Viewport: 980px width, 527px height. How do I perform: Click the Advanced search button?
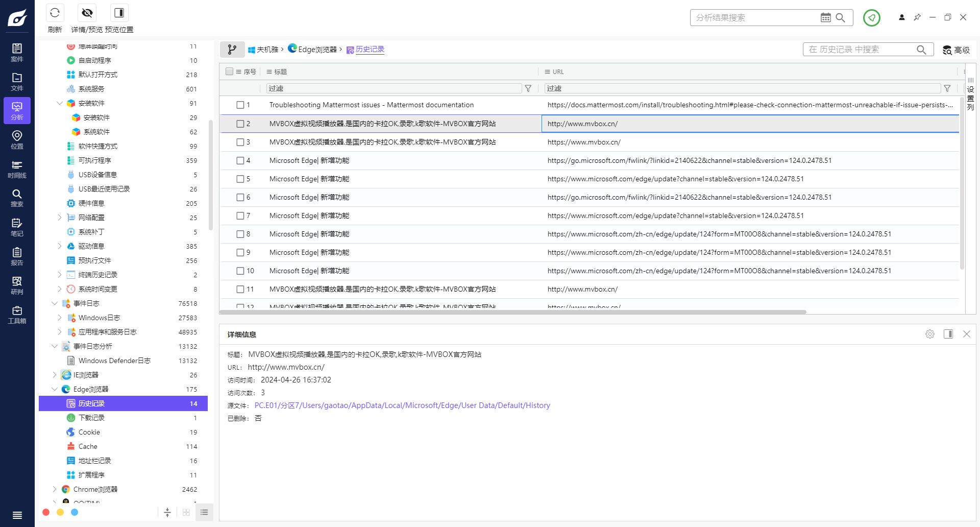tap(956, 50)
